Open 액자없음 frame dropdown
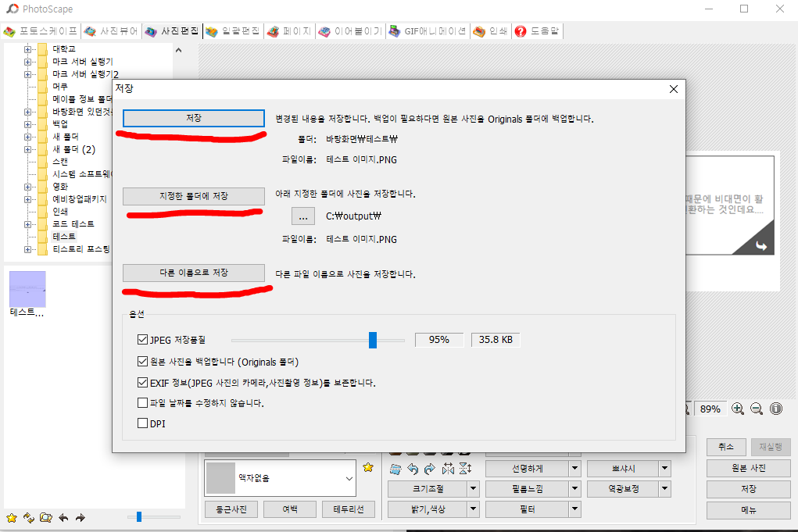Viewport: 798px width, 532px height. tap(349, 479)
